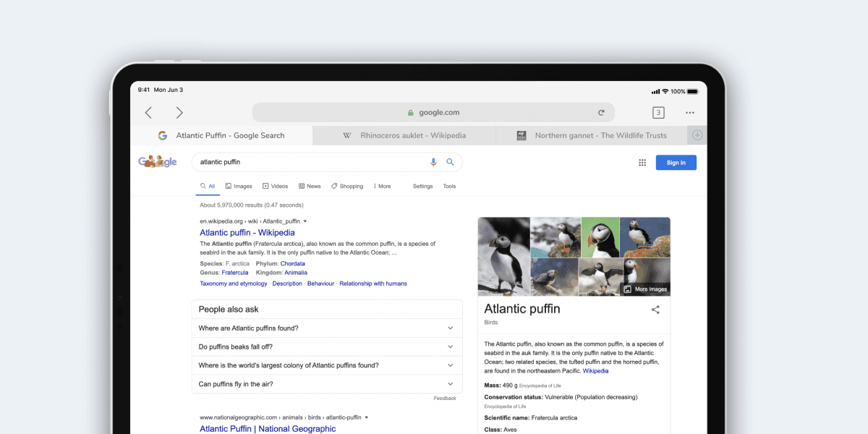Switch to the Images search filter
Screen dimensions: 868x434
(x=239, y=186)
